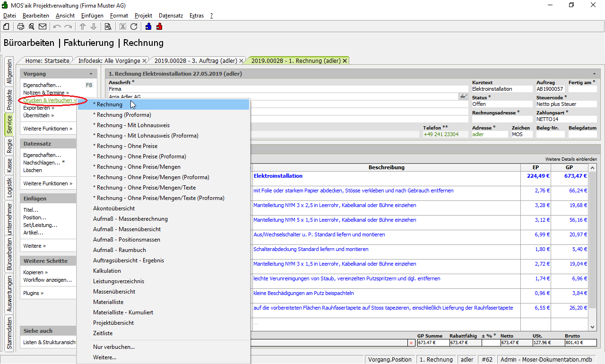Click the address lookup icon beside Anschrift
The image size is (605, 364).
[x=463, y=96]
